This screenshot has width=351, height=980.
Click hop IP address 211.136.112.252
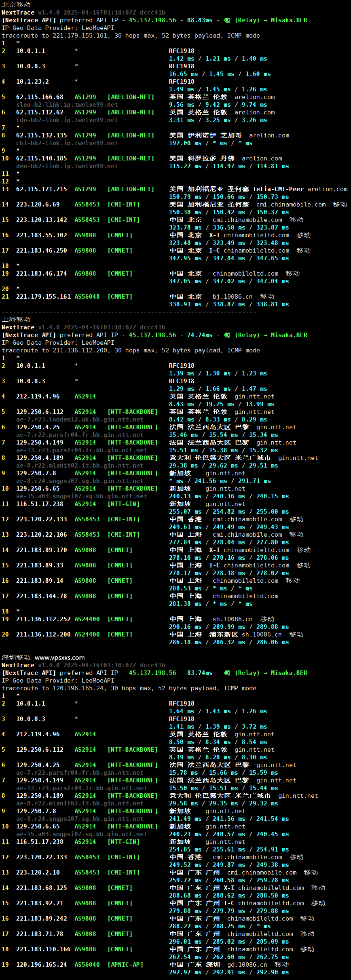pyautogui.click(x=43, y=619)
